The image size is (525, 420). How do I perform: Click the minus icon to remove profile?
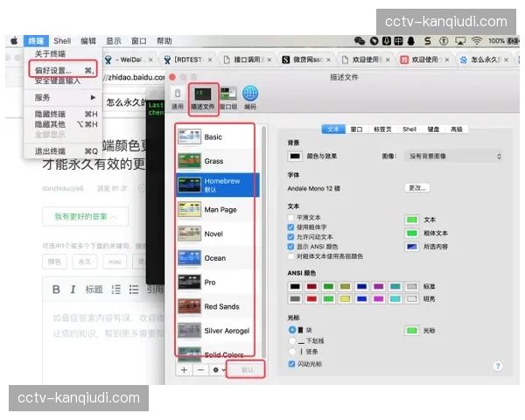pyautogui.click(x=200, y=370)
